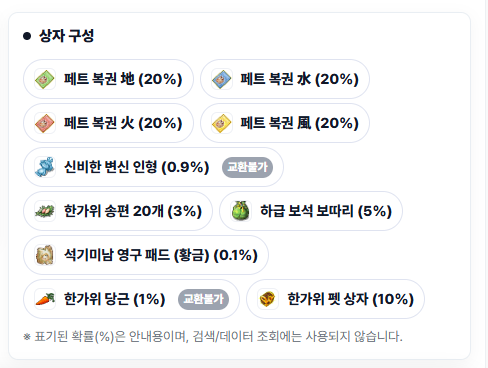The image size is (488, 368).
Task: Click the 석기미남 영구 패드 icon
Action: point(45,255)
